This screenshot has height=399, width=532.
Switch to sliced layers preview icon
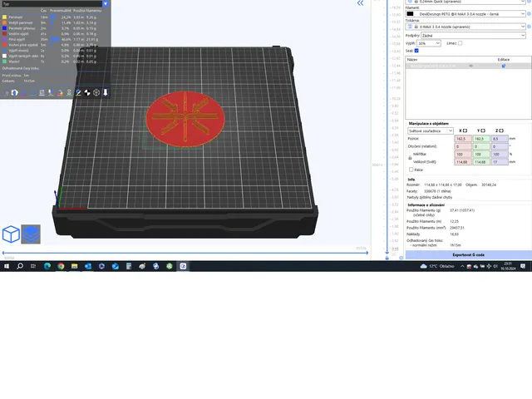pos(31,234)
